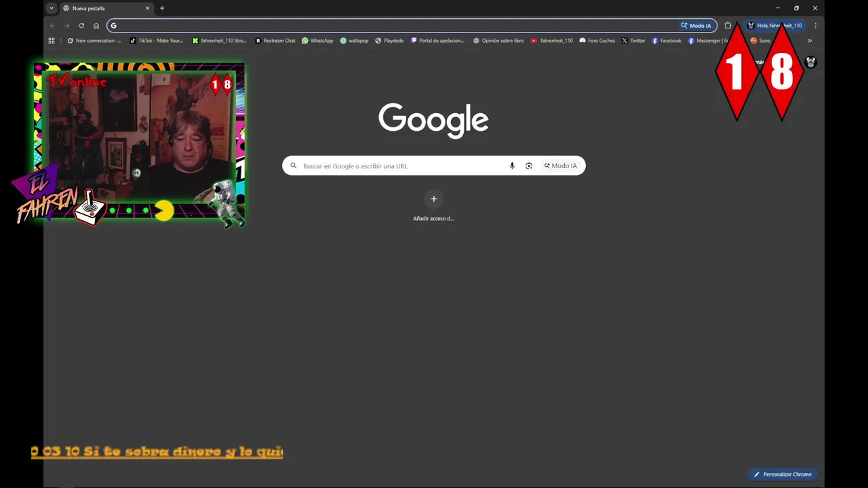Open the apps grid in bookmarks bar
The width and height of the screenshot is (868, 488).
(x=52, y=41)
